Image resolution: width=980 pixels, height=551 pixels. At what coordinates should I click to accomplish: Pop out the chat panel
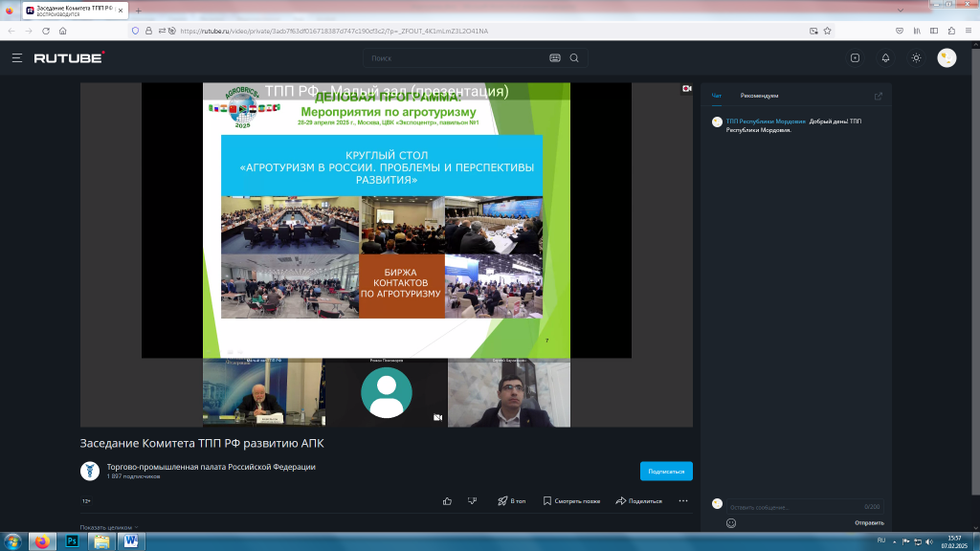click(x=879, y=96)
